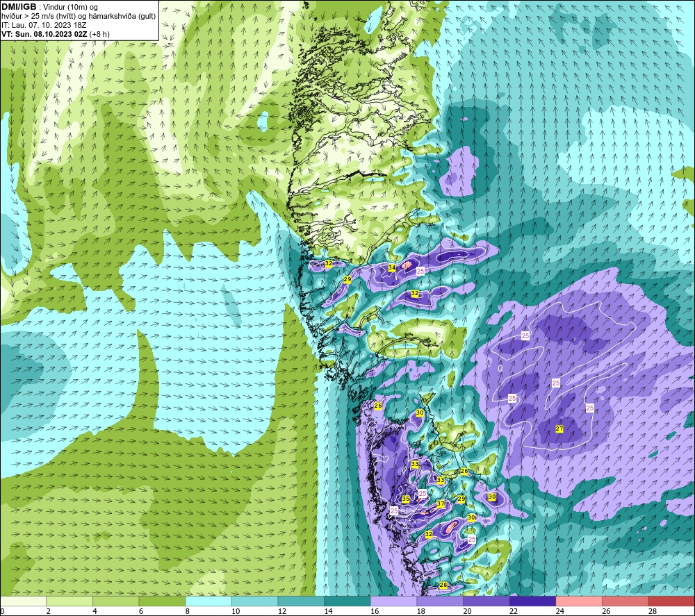The height and width of the screenshot is (616, 695).
Task: Click the scale number 8 under the legend
Action: tap(188, 611)
